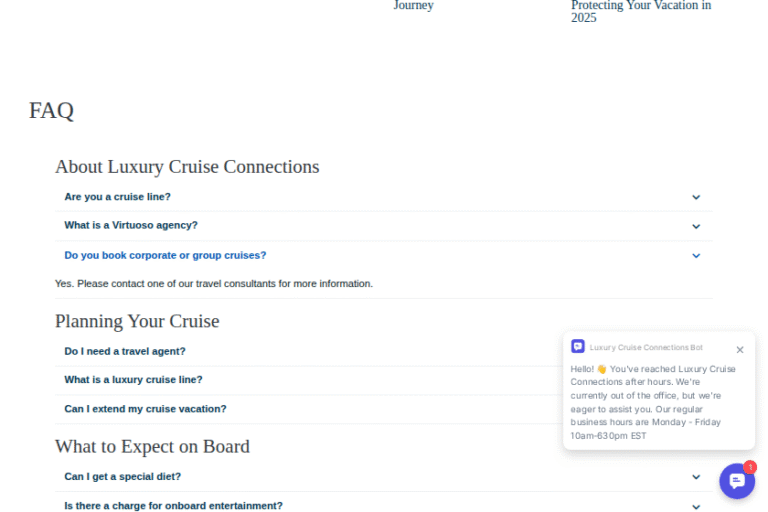Select "What is a luxury cruise line?" question

pyautogui.click(x=133, y=380)
